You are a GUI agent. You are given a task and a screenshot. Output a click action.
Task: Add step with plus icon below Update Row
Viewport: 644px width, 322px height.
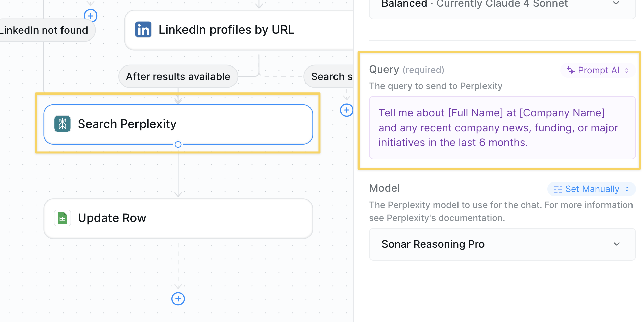click(178, 299)
